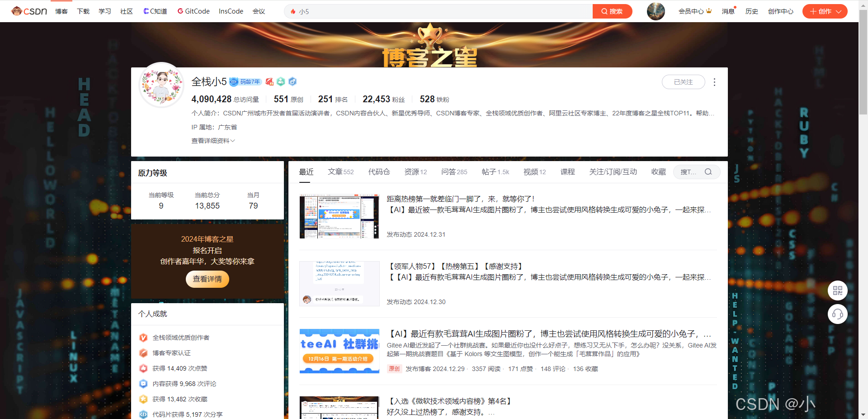Open GitCode in the top navigation
Viewport: 868px width, 419px height.
(x=193, y=11)
